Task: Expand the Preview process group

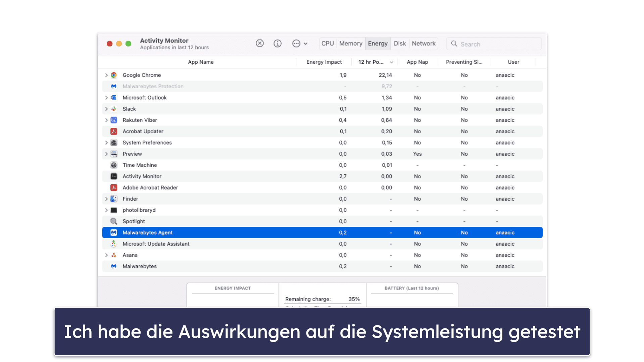Action: pyautogui.click(x=106, y=154)
